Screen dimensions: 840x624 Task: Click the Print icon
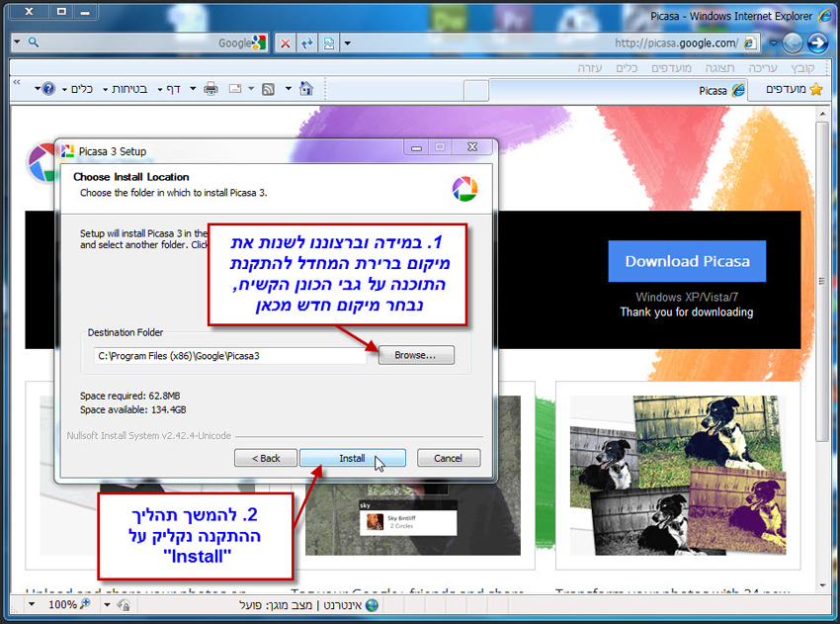[210, 88]
